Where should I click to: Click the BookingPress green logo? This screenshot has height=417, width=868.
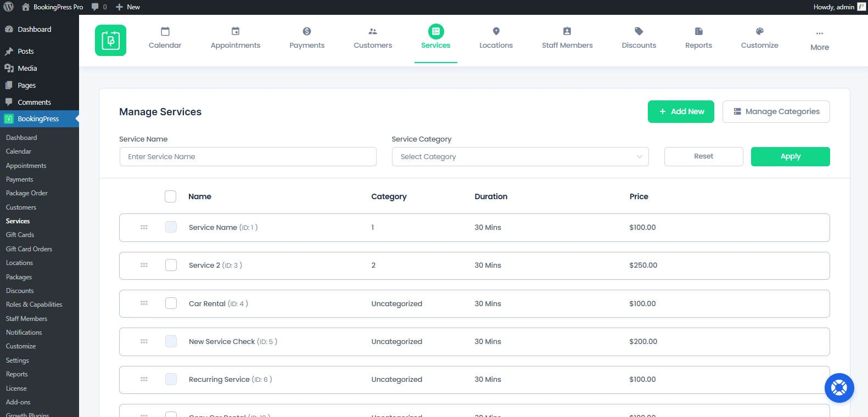coord(110,40)
